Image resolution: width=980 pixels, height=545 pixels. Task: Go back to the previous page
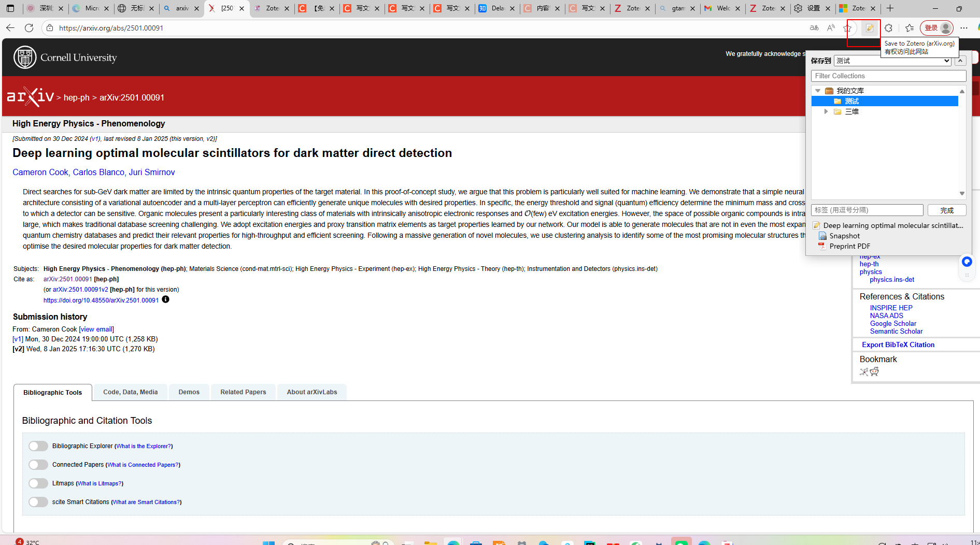coord(10,28)
